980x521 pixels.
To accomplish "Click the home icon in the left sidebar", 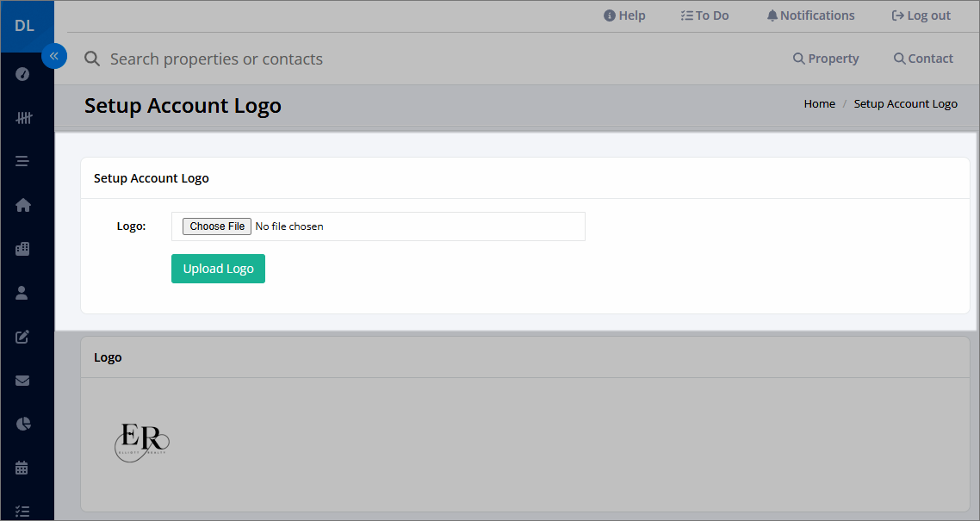I will (21, 205).
